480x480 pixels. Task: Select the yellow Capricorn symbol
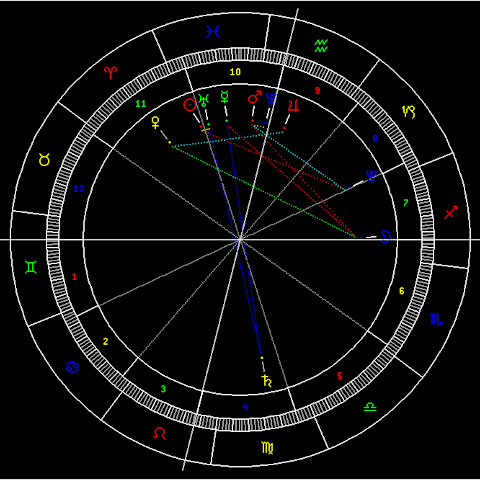[x=409, y=112]
